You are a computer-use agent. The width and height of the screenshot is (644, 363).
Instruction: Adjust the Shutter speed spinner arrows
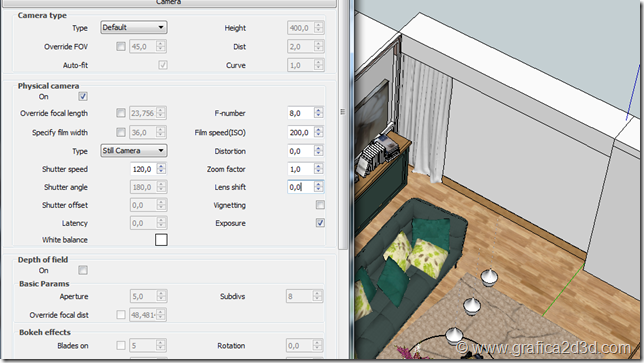coord(161,169)
